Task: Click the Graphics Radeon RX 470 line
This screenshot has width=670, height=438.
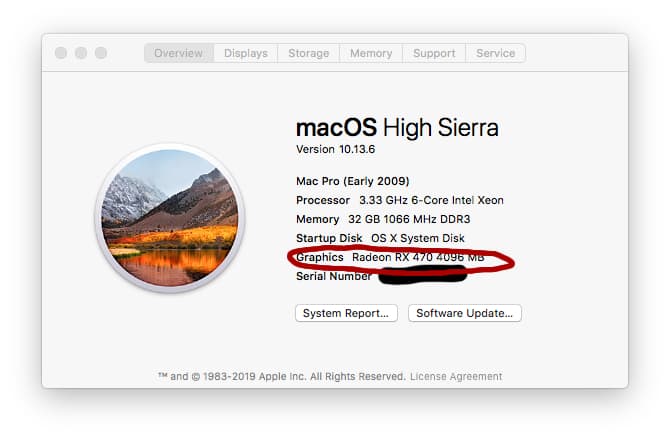Action: [390, 257]
